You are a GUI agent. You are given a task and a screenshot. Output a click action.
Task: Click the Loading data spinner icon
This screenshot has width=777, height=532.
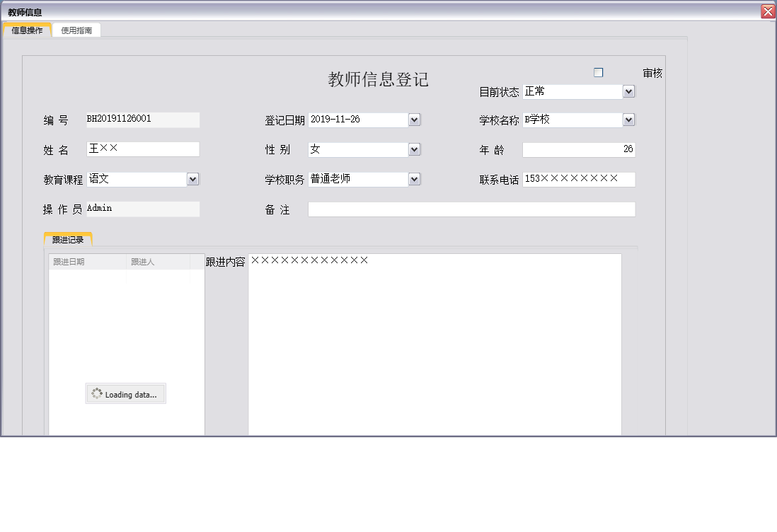(x=96, y=394)
